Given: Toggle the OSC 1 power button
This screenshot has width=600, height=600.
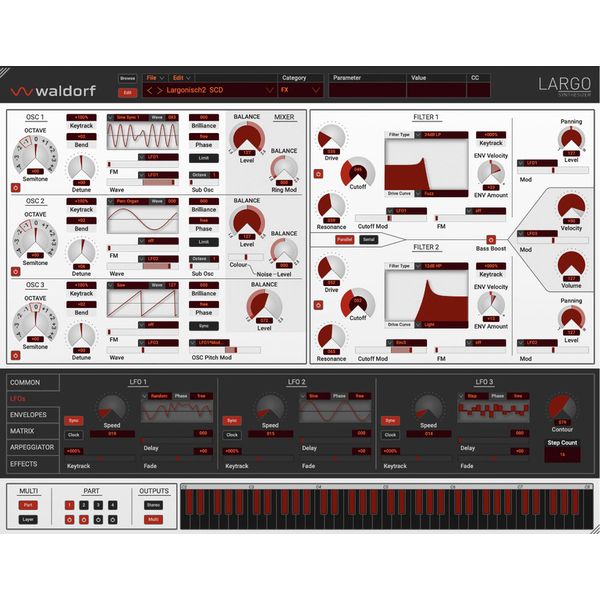Looking at the screenshot, I should 15,186.
